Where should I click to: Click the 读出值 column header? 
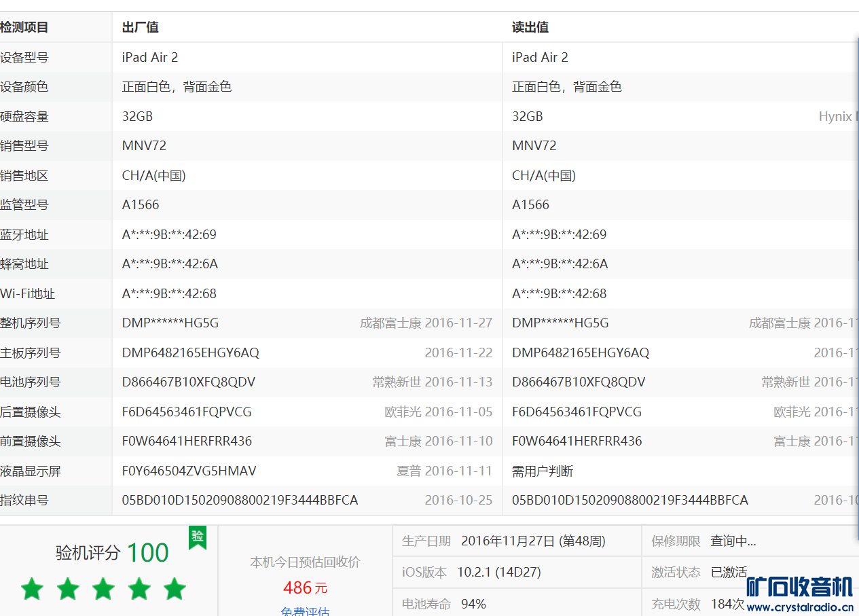point(530,28)
